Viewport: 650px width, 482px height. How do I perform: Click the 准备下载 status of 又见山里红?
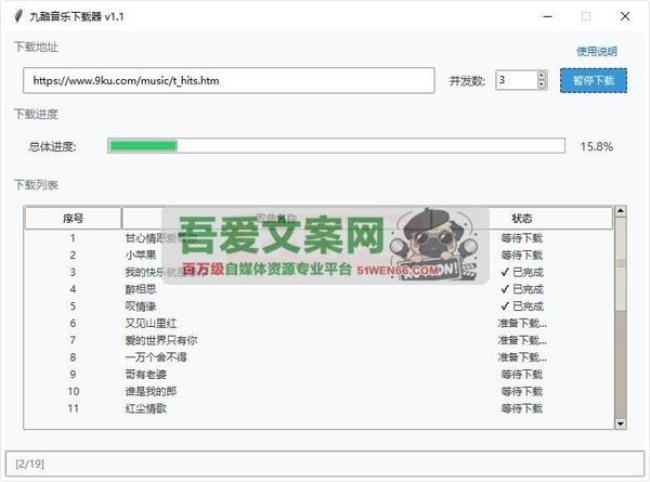click(x=522, y=323)
